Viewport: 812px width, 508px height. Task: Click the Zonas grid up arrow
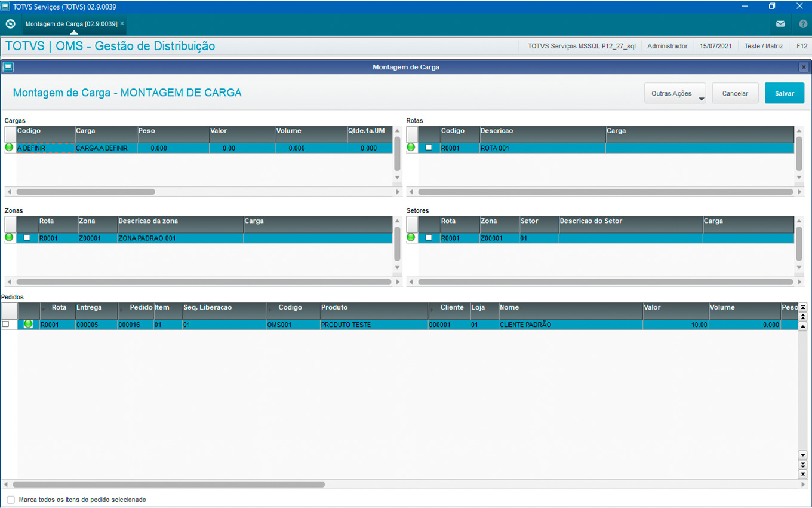(397, 221)
